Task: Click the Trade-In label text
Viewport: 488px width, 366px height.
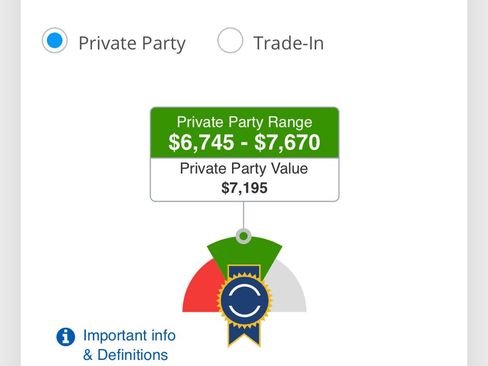Action: click(x=289, y=43)
